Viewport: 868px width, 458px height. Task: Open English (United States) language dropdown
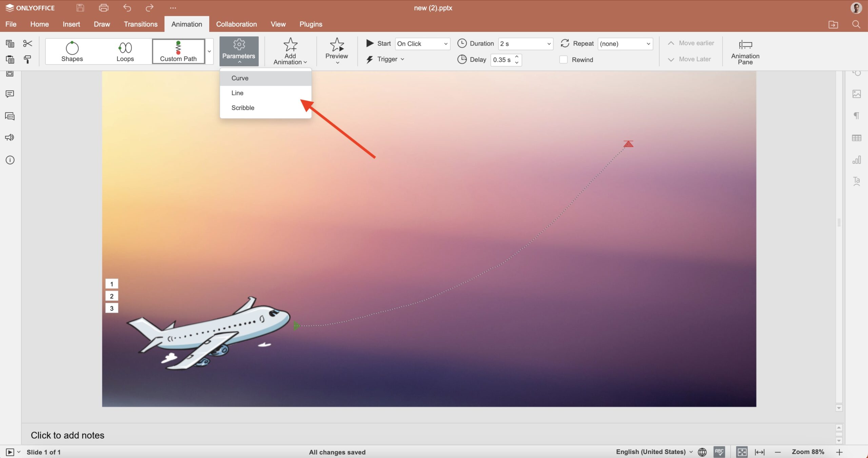click(x=654, y=452)
